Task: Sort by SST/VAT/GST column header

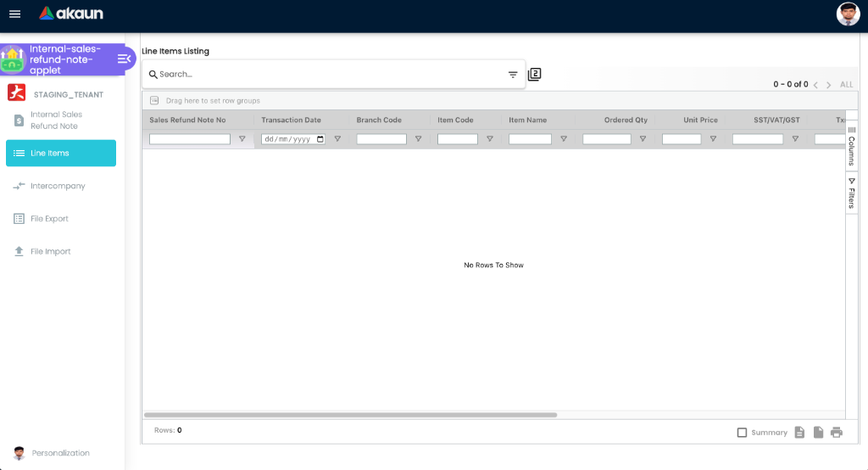Action: (x=776, y=120)
